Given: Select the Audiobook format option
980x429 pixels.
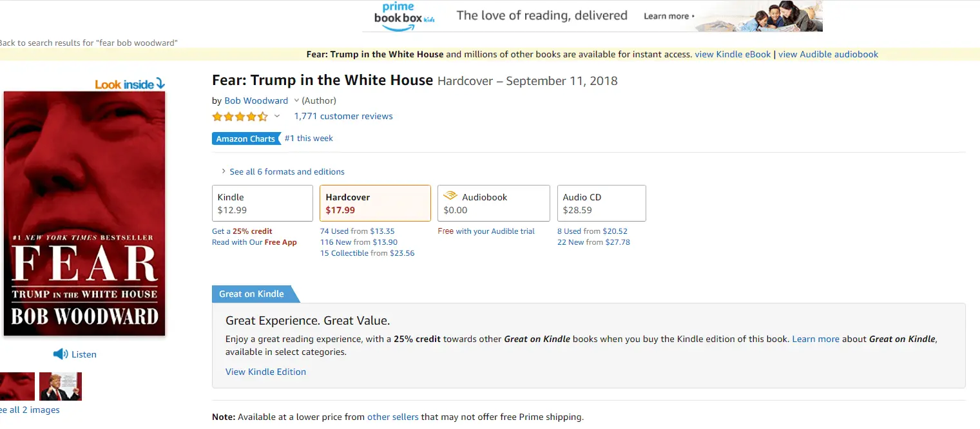Looking at the screenshot, I should pyautogui.click(x=494, y=204).
